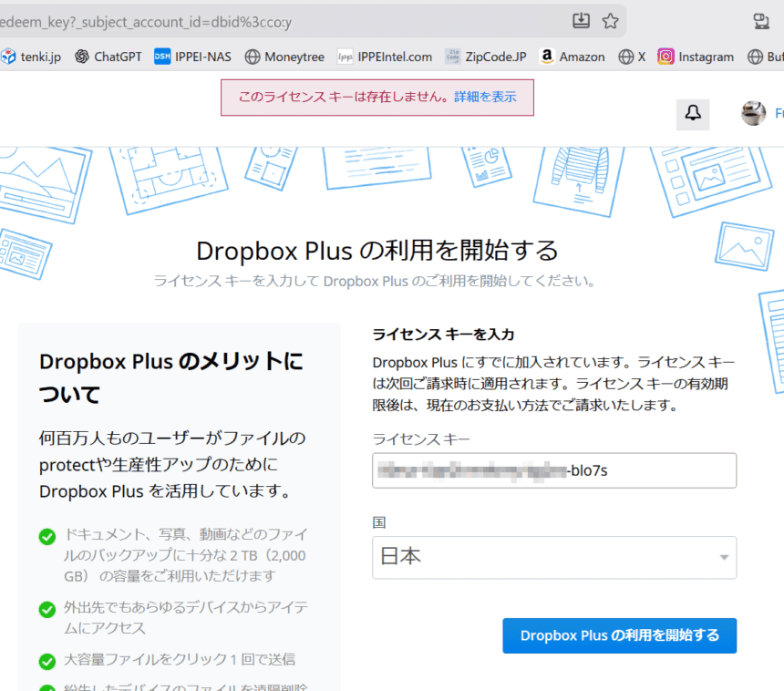This screenshot has width=784, height=691.
Task: Open the IPPEIntel.com bookmark
Action: 385,57
